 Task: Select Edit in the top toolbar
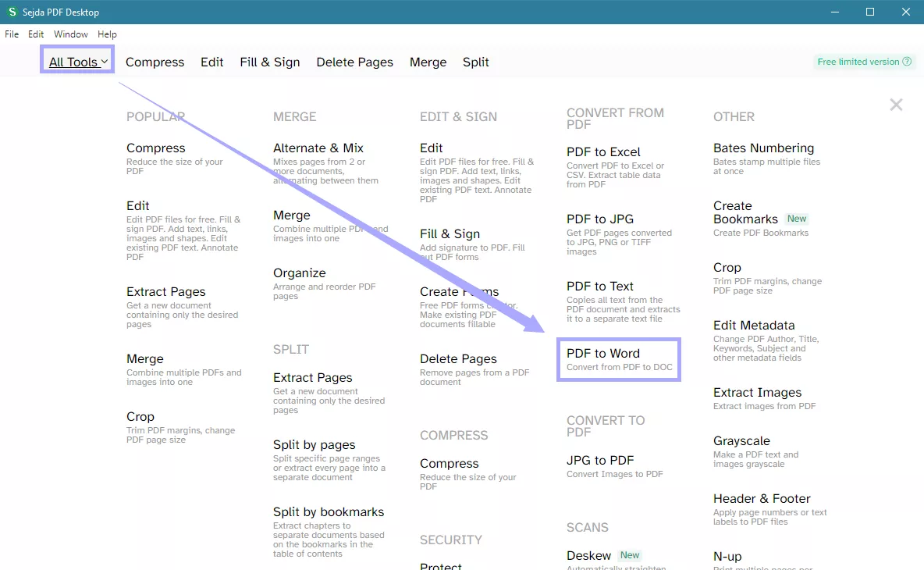(211, 62)
